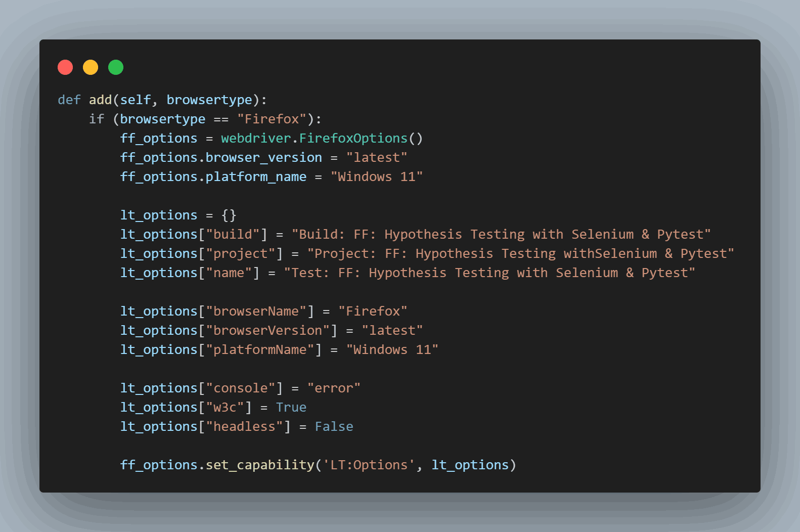
Task: Click the green maximize dot
Action: click(x=116, y=67)
